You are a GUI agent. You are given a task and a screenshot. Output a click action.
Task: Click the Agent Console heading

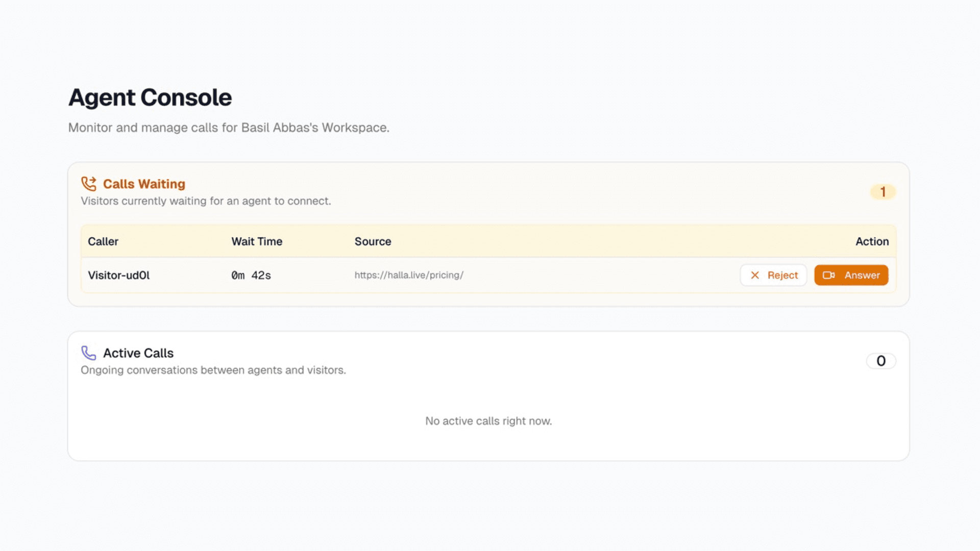click(150, 97)
